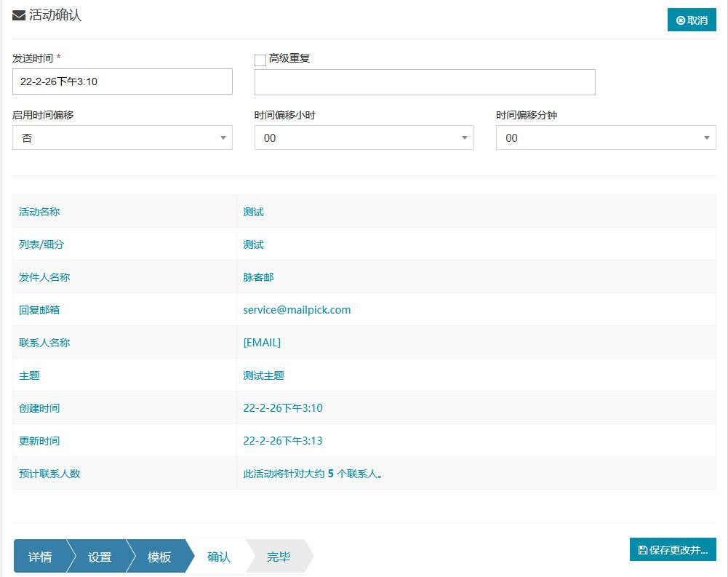Click the 活动名称 row label
This screenshot has width=728, height=577.
click(39, 212)
